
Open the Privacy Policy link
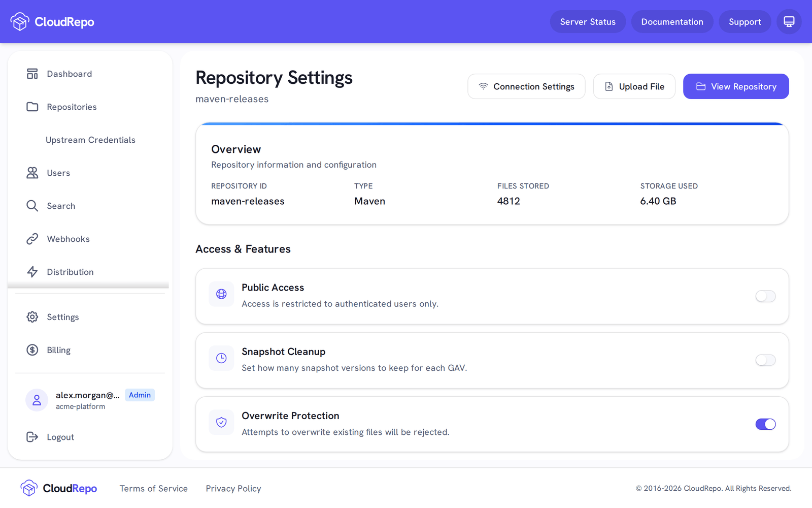pos(233,489)
